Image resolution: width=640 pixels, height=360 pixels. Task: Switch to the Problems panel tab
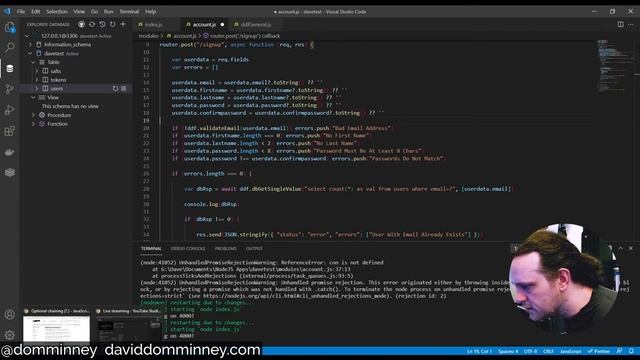(x=226, y=249)
